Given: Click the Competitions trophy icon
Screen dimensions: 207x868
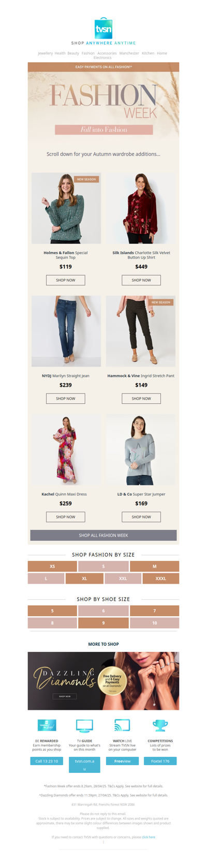Looking at the screenshot, I should pos(160,725).
